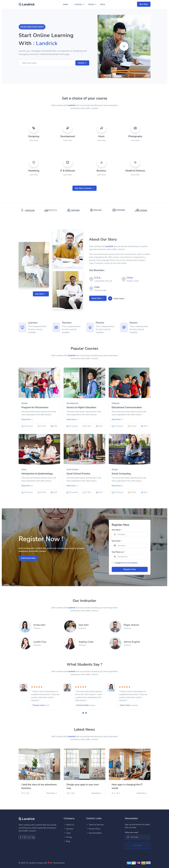Click the Business bar chart icon
Viewport: 169px width, 868px height.
click(101, 163)
